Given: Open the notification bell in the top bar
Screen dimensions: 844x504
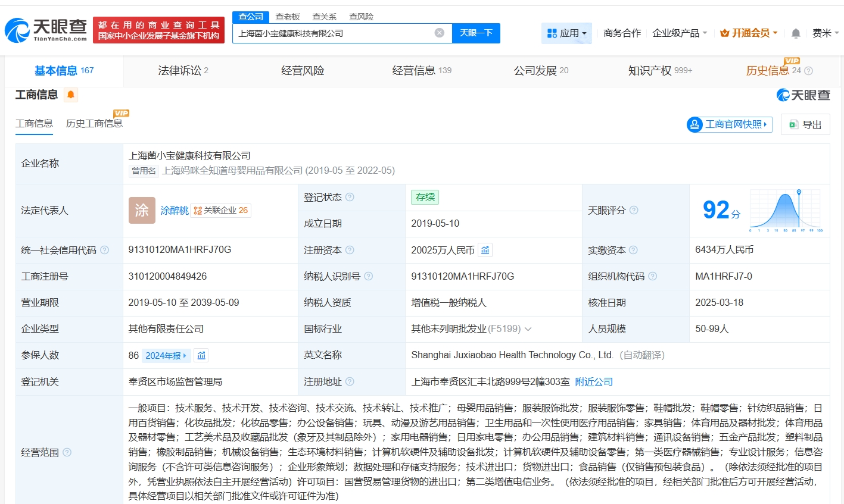Looking at the screenshot, I should click(x=795, y=33).
